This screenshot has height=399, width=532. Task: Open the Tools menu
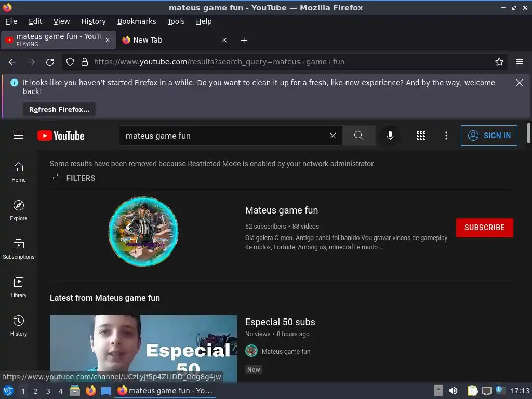click(x=176, y=21)
